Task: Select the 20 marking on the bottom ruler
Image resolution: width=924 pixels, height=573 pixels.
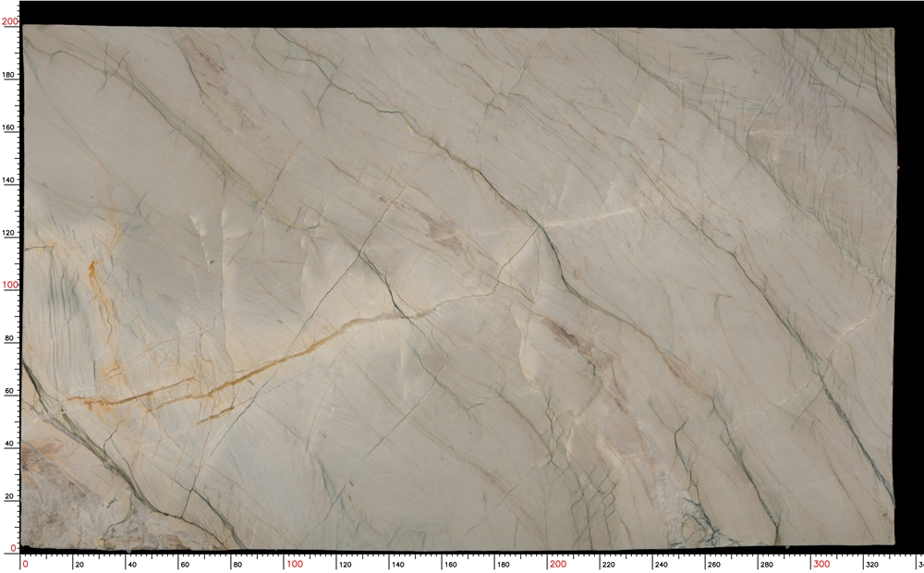Action: 79,562
